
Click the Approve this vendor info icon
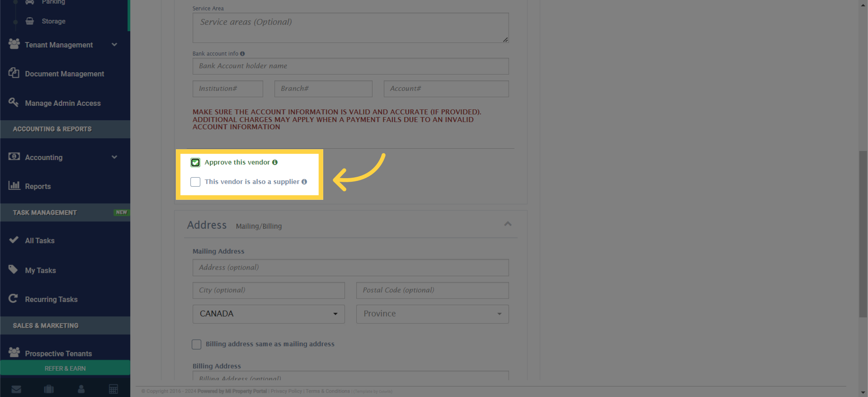(275, 162)
